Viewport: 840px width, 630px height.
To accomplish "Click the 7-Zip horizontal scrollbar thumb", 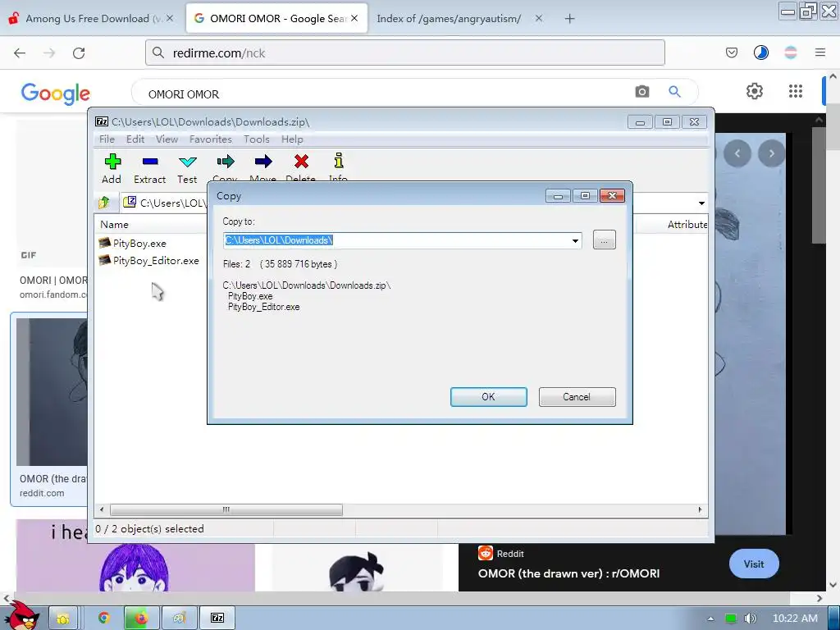I will point(226,509).
